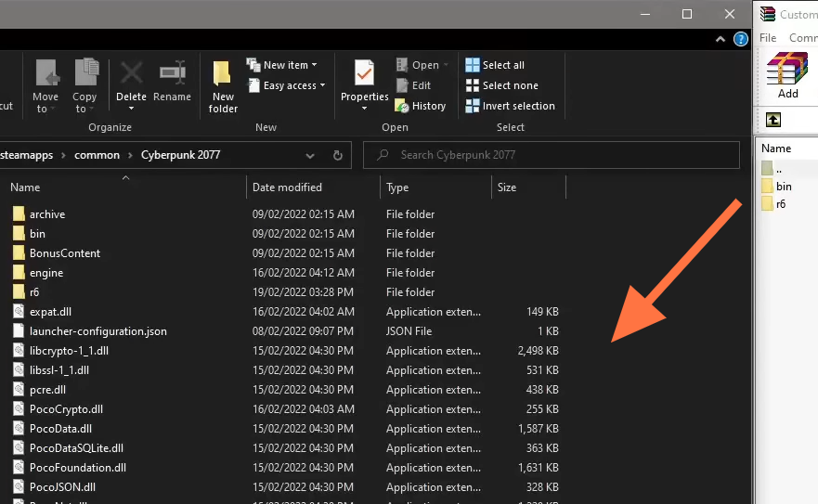
Task: Open the New item dropdown
Action: 281,65
